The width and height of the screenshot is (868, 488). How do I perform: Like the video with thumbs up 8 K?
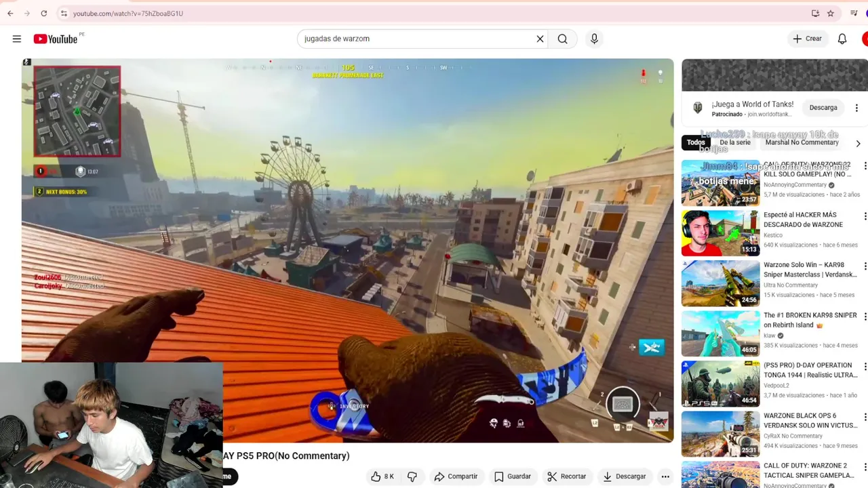382,476
